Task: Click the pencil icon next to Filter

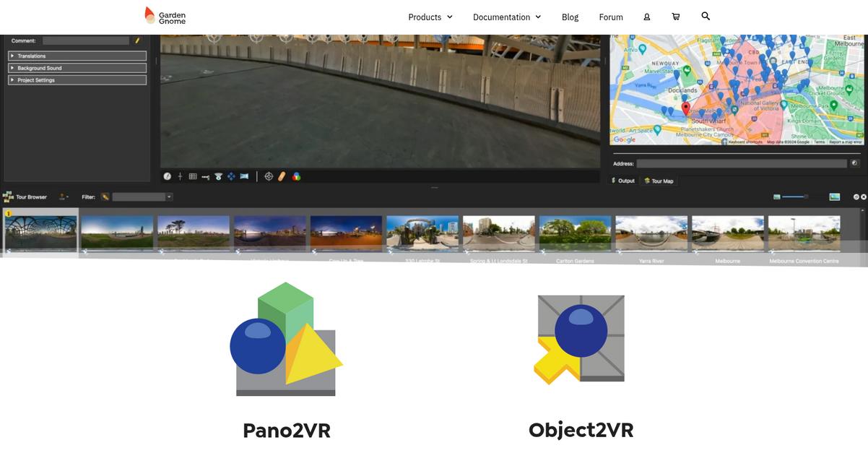Action: click(x=105, y=197)
